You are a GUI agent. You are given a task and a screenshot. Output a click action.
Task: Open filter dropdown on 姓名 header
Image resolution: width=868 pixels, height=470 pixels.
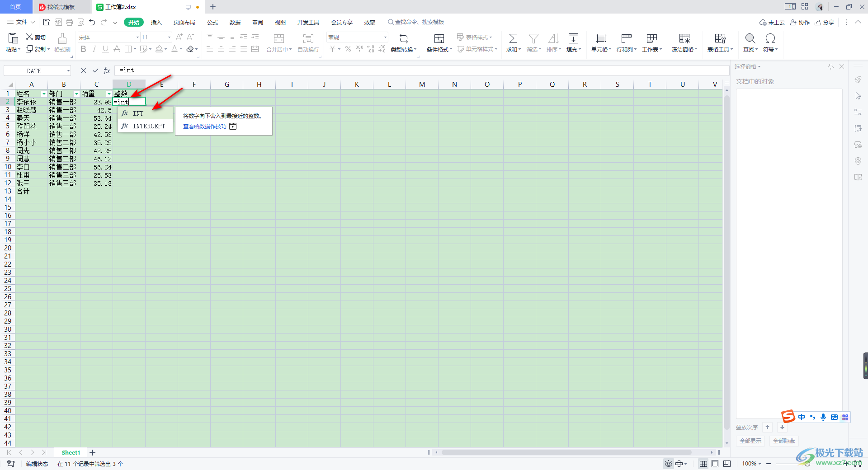(44, 94)
